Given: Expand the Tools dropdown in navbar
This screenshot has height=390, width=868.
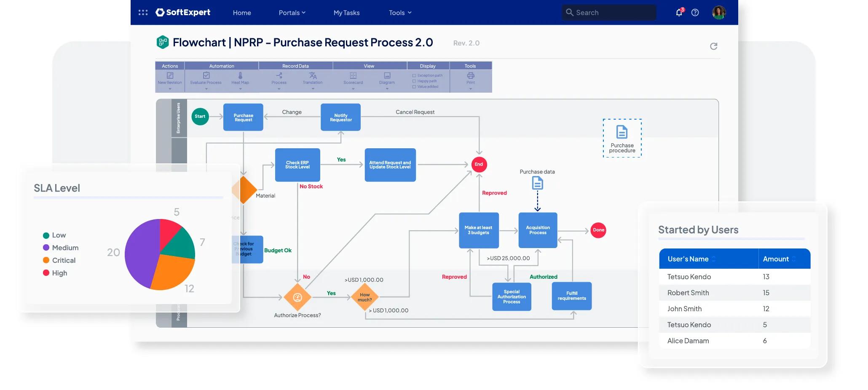Looking at the screenshot, I should tap(400, 13).
